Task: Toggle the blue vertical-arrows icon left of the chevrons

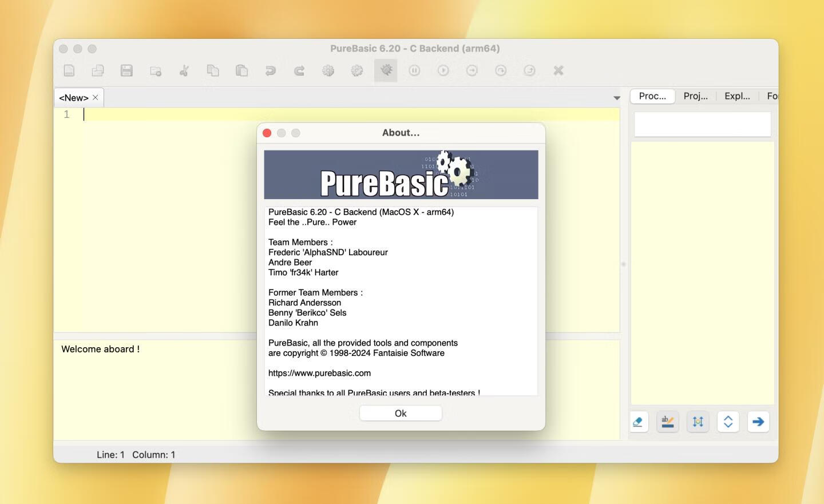Action: coord(698,422)
